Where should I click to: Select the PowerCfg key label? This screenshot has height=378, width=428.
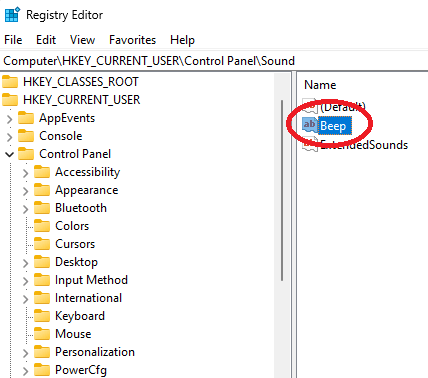[x=81, y=370]
